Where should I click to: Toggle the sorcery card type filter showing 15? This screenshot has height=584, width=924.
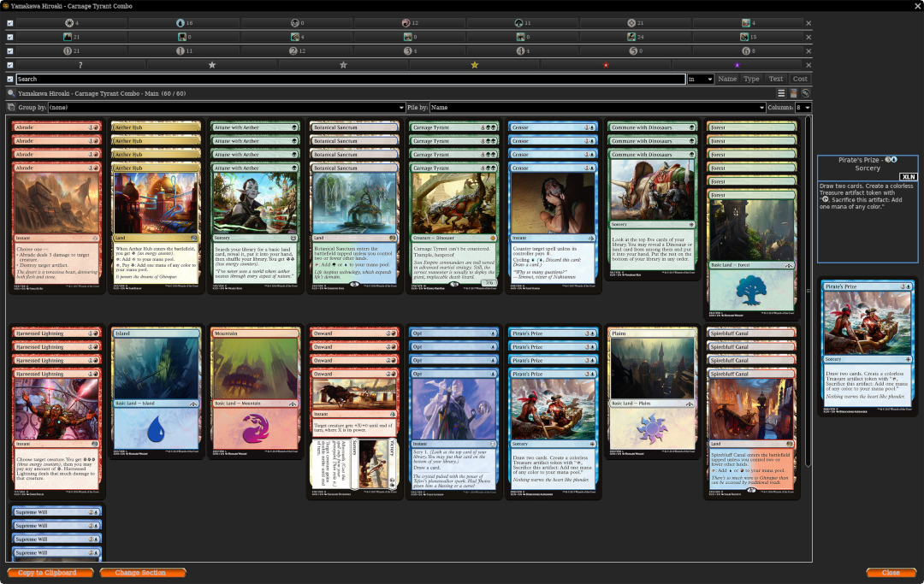[x=749, y=37]
